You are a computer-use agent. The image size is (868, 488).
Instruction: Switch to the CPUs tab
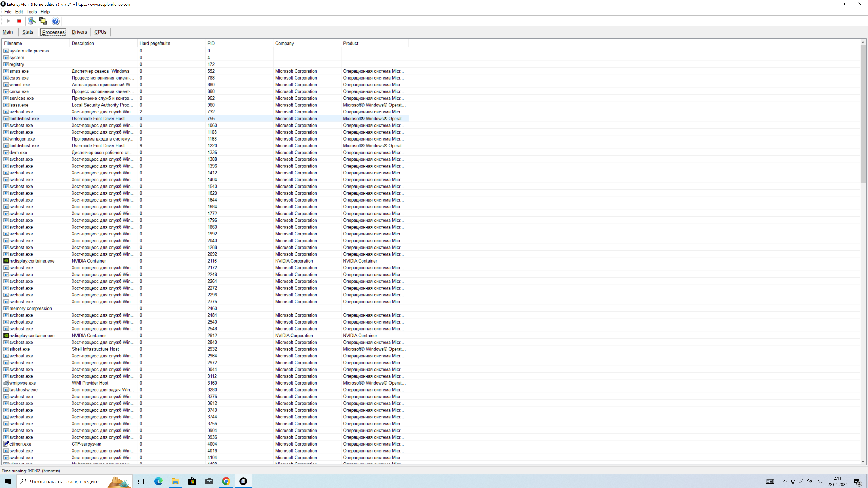[x=100, y=32]
